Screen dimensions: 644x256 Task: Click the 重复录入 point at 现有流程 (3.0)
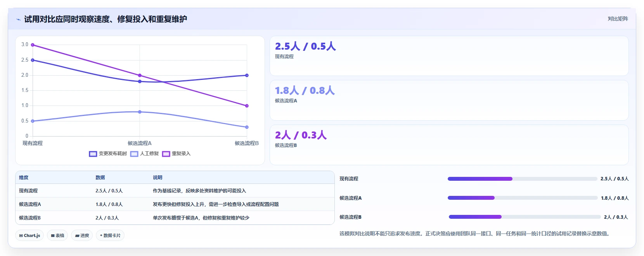[33, 45]
